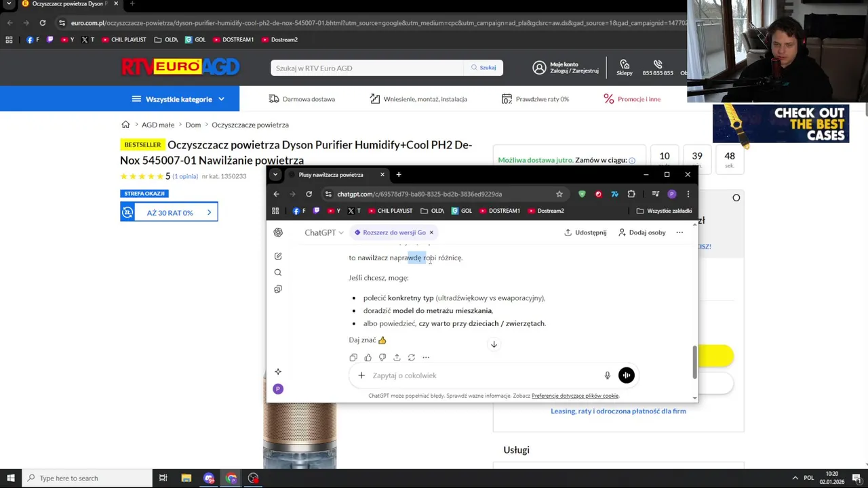Open ChatGPT sidebar logo icon
The width and height of the screenshot is (868, 488).
278,232
